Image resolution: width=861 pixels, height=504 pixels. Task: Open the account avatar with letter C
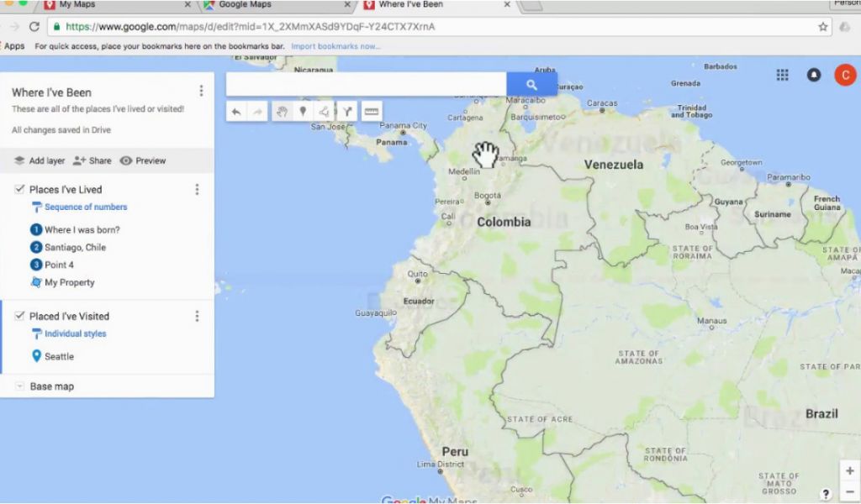[846, 75]
